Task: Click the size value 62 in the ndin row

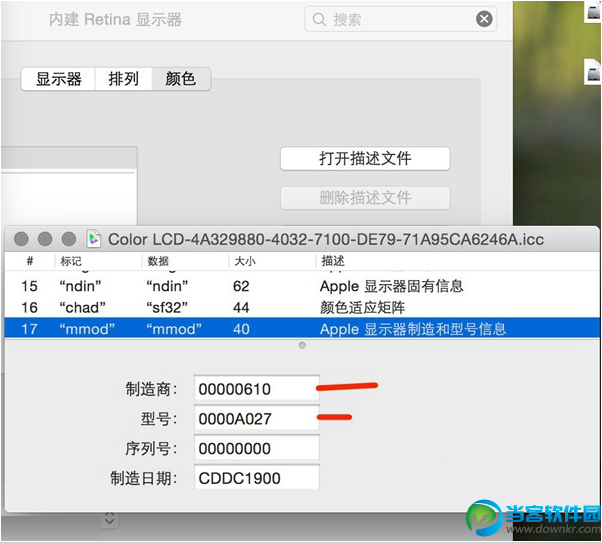Action: tap(241, 286)
